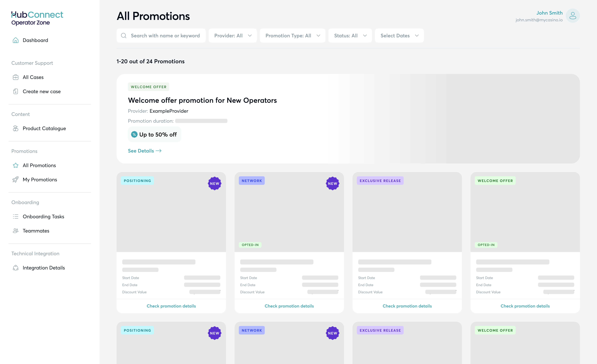Open the Select Dates dropdown
Screen dimensions: 597x364
point(399,36)
